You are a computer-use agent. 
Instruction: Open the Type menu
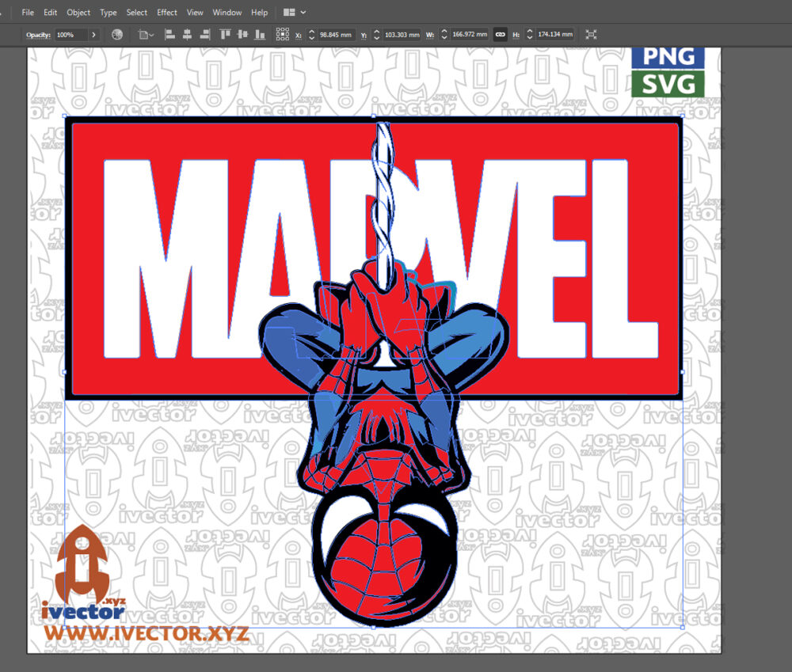pos(108,12)
